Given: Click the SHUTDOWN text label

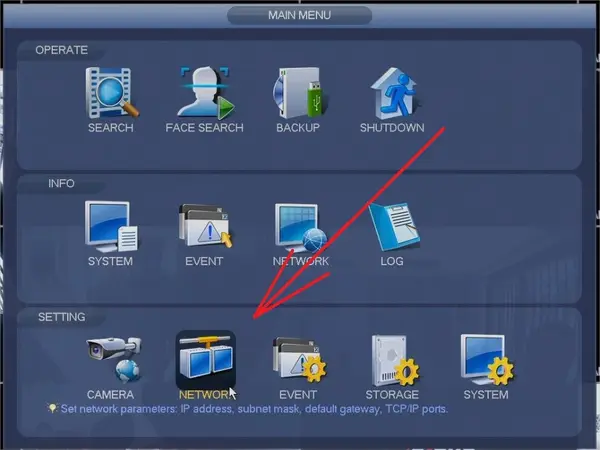Looking at the screenshot, I should pyautogui.click(x=392, y=128).
